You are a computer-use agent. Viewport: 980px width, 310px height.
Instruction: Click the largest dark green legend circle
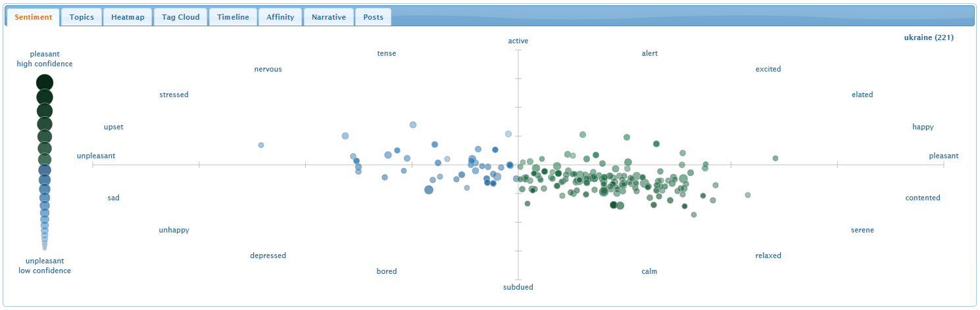point(44,83)
